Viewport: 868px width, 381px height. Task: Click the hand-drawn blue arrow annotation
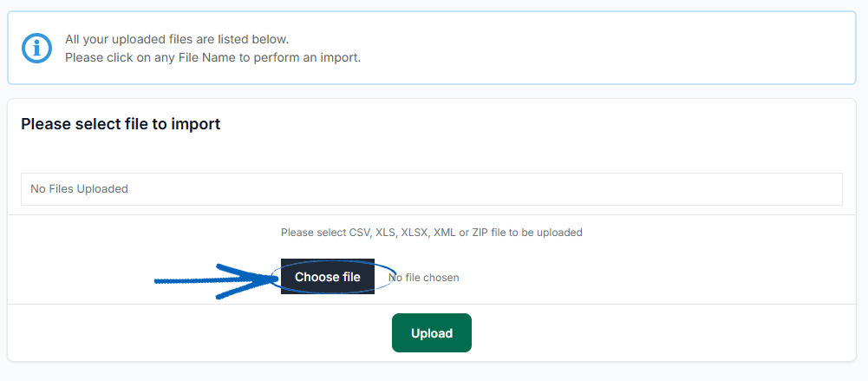click(x=216, y=281)
